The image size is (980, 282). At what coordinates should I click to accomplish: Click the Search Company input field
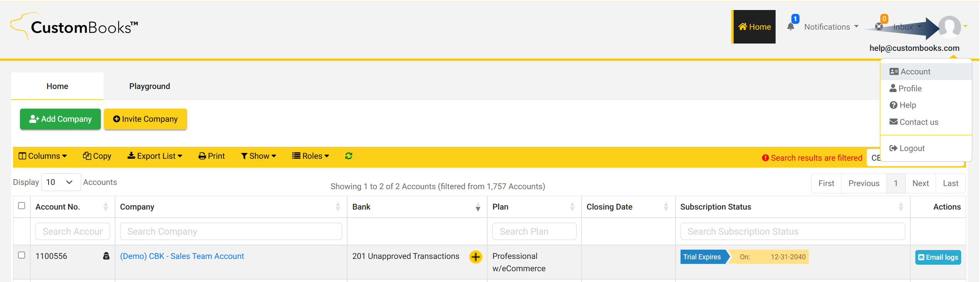(231, 232)
